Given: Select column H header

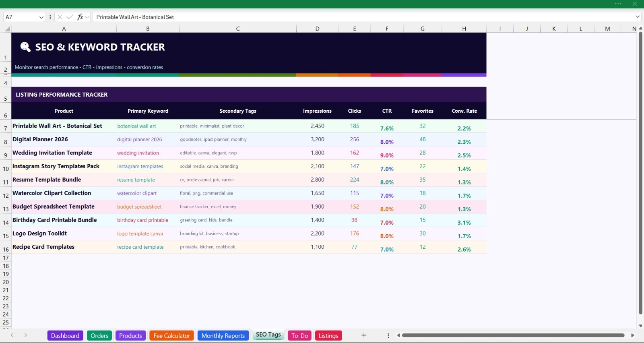Looking at the screenshot, I should [x=464, y=29].
